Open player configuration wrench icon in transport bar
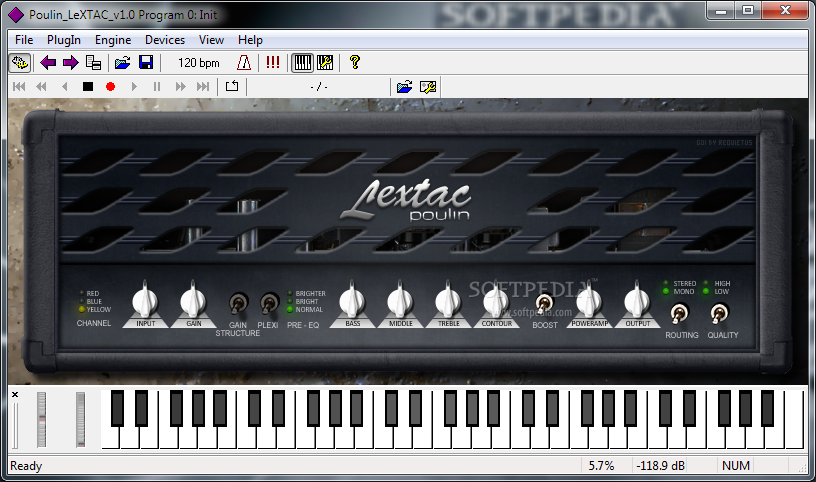Image resolution: width=816 pixels, height=482 pixels. tap(428, 86)
